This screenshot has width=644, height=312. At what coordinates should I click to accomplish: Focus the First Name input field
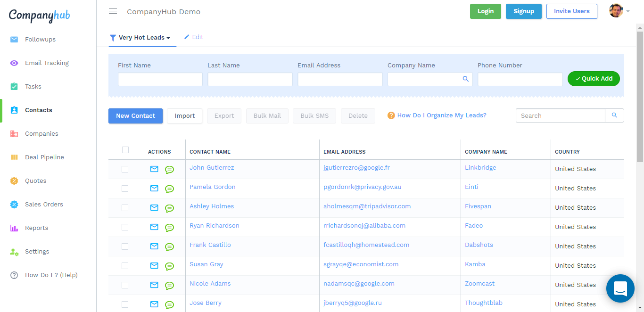click(160, 79)
